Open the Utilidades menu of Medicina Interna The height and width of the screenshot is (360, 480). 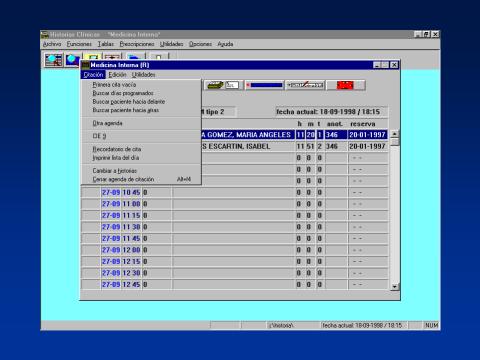tap(143, 75)
